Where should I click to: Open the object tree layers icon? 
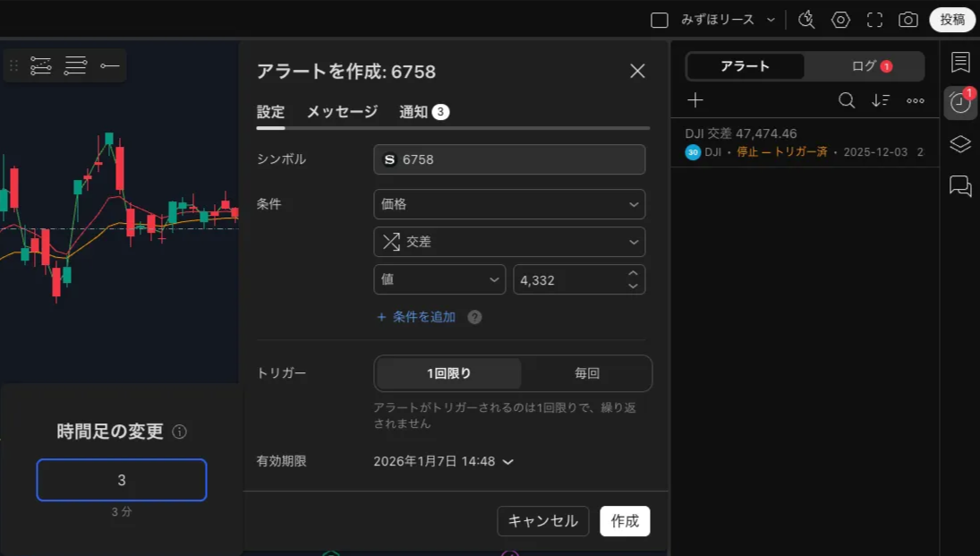(x=959, y=144)
